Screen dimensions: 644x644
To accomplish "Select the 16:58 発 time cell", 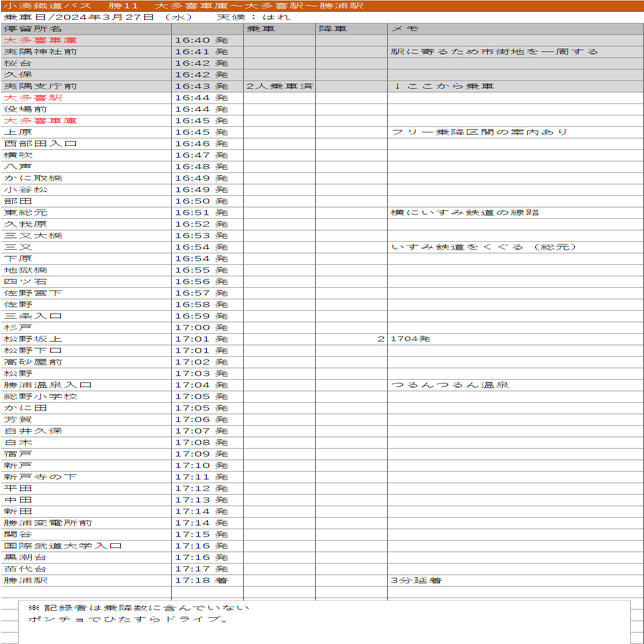I will click(x=207, y=305).
